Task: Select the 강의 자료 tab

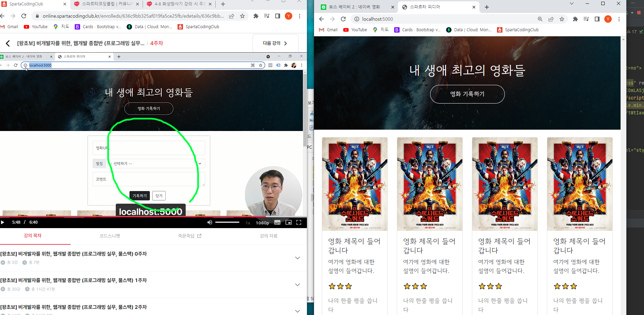Action: point(269,236)
